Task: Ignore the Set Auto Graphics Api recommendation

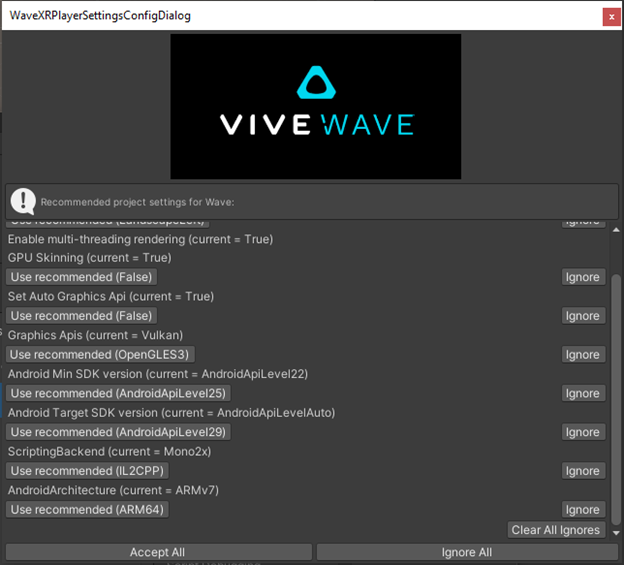Action: [x=582, y=316]
